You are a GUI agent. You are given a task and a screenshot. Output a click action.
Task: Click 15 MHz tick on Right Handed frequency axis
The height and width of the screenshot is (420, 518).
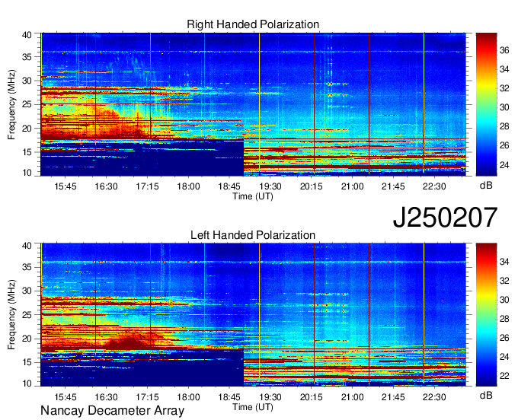tap(27, 152)
